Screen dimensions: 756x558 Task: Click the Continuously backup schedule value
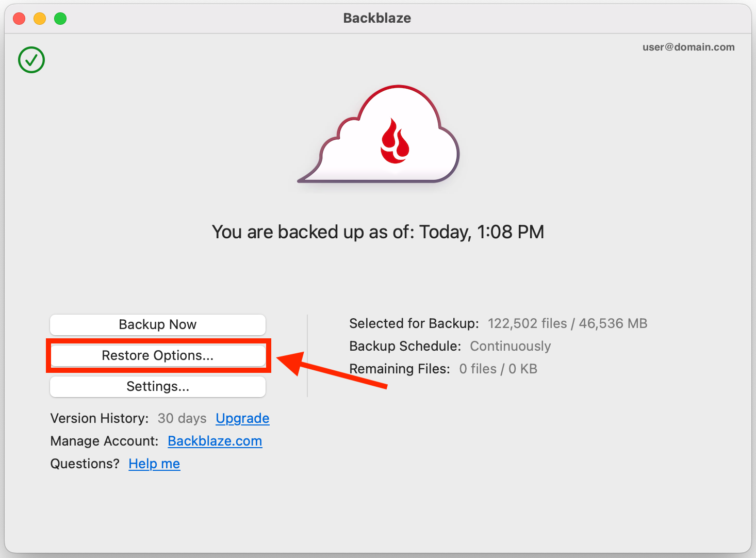510,346
